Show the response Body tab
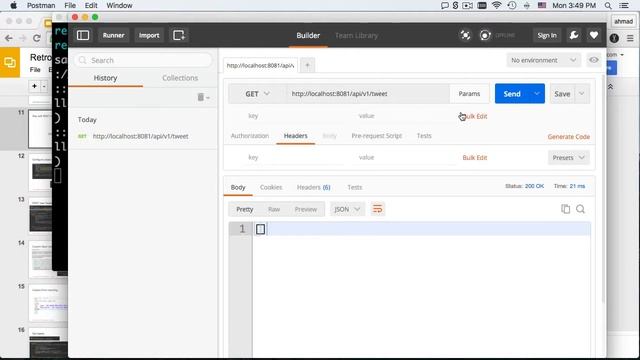The width and height of the screenshot is (640, 360). (x=238, y=187)
